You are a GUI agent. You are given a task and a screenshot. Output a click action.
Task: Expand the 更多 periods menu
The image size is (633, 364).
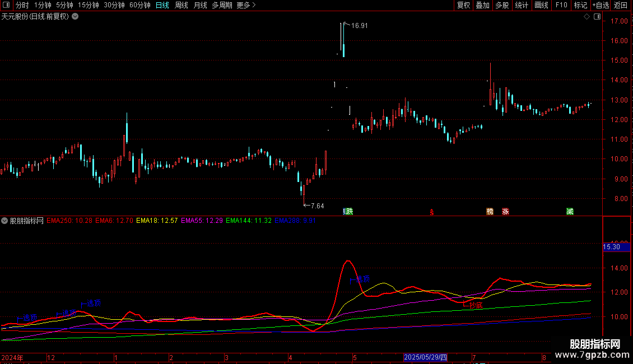[x=246, y=5]
